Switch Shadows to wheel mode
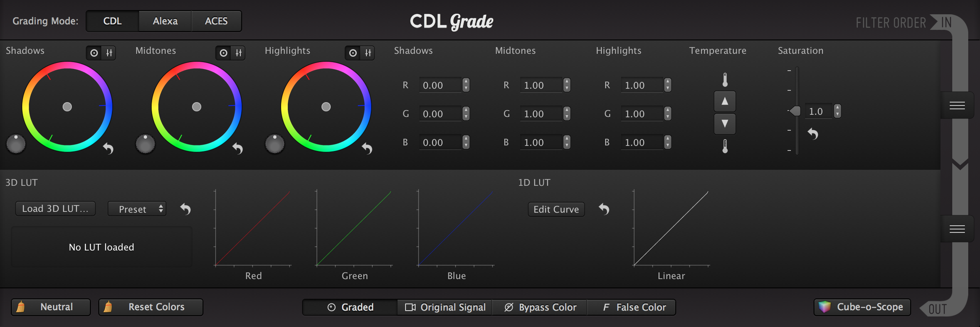Viewport: 980px width, 327px height. tap(94, 53)
